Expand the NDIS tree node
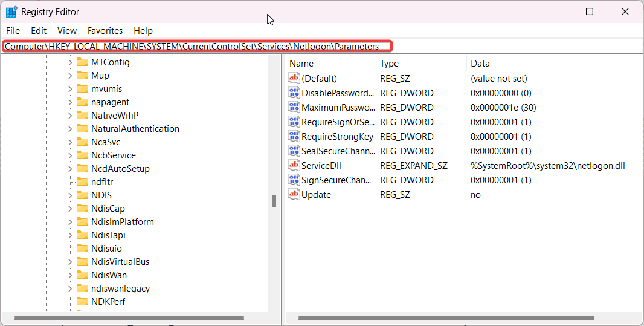 70,195
